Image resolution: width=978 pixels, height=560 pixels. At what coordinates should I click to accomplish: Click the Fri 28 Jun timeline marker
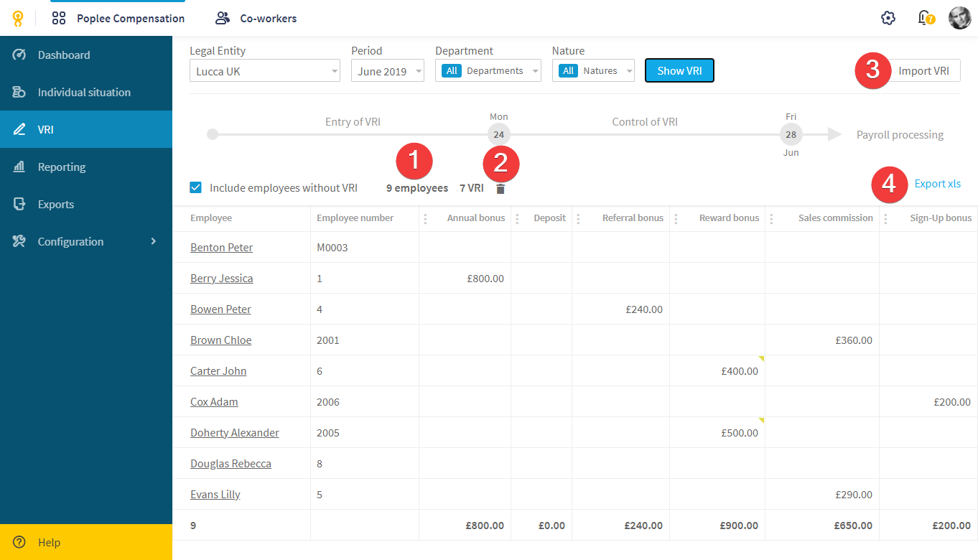coord(791,134)
